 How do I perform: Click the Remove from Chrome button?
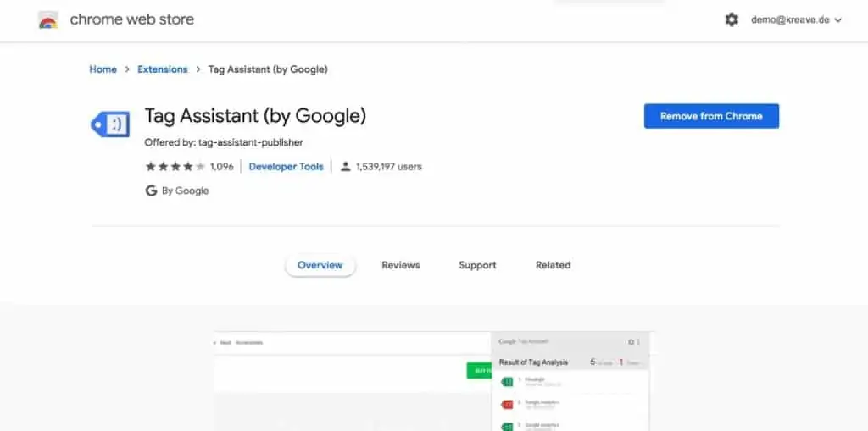(711, 116)
